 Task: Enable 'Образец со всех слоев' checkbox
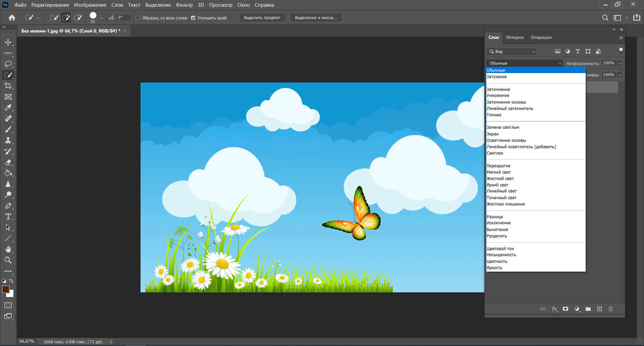(138, 18)
